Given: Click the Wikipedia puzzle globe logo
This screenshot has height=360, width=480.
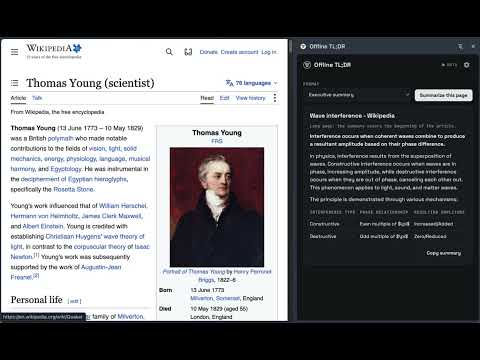Looking at the screenshot, I should pos(77,48).
